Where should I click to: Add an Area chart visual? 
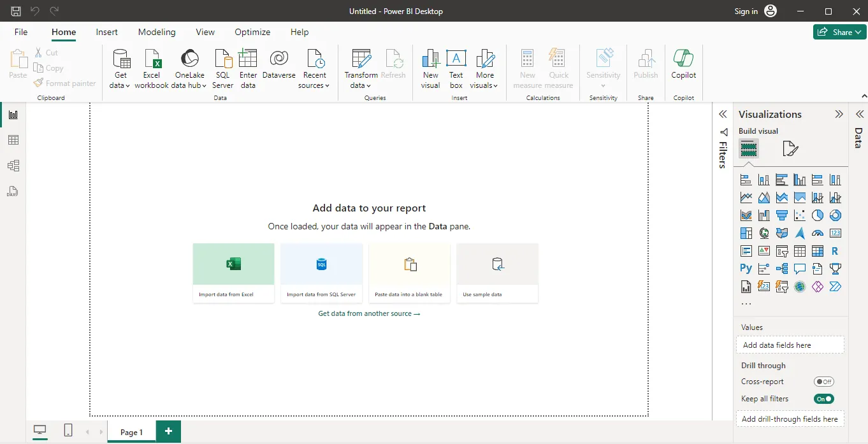(763, 198)
